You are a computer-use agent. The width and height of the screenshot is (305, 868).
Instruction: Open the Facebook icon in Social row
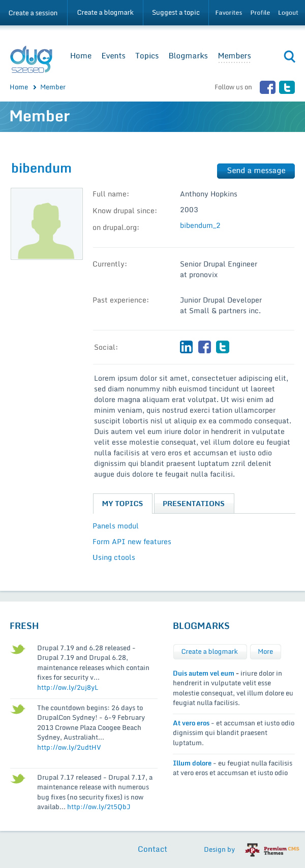(x=204, y=347)
